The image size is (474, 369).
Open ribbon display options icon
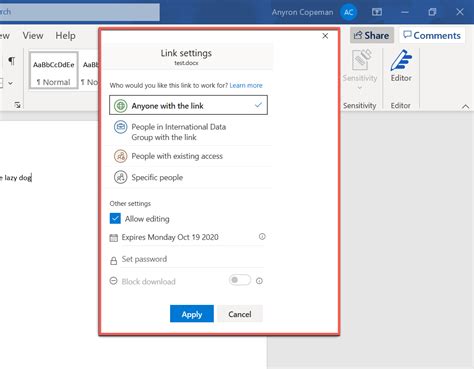[377, 12]
